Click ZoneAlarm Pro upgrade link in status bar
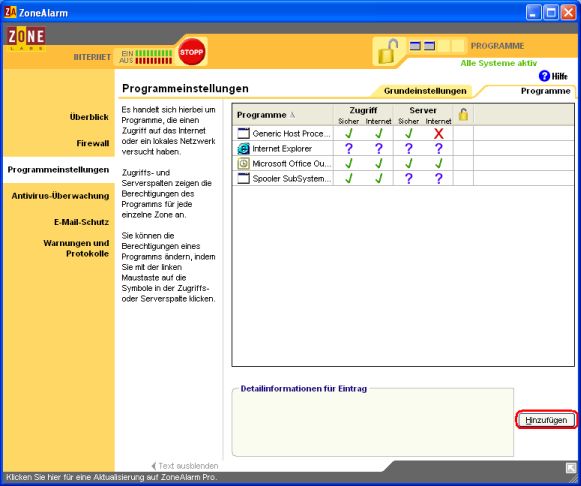 (x=111, y=477)
